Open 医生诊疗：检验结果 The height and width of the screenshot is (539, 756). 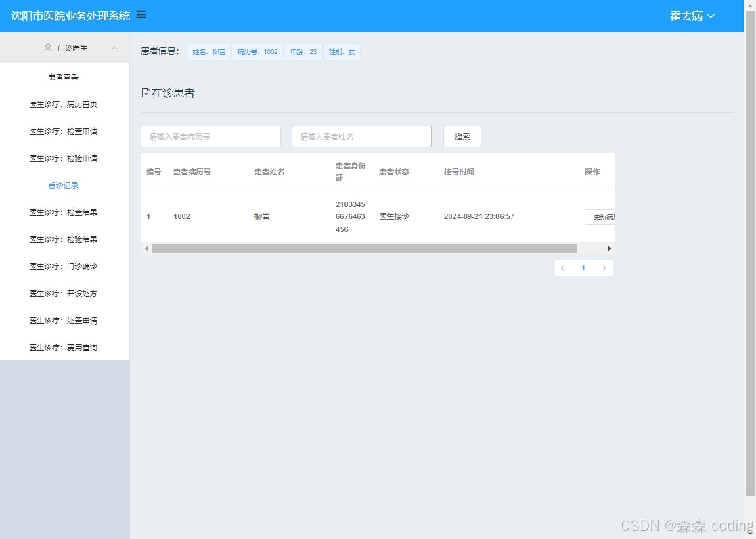63,239
